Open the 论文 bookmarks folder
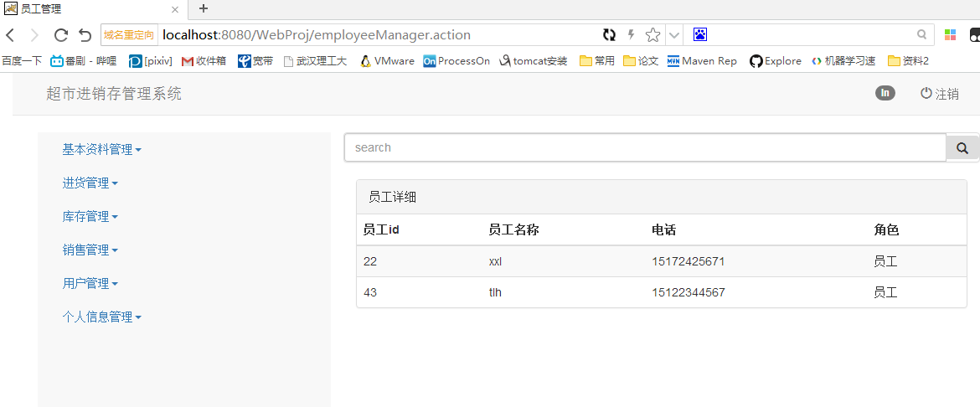The image size is (980, 407). [641, 60]
